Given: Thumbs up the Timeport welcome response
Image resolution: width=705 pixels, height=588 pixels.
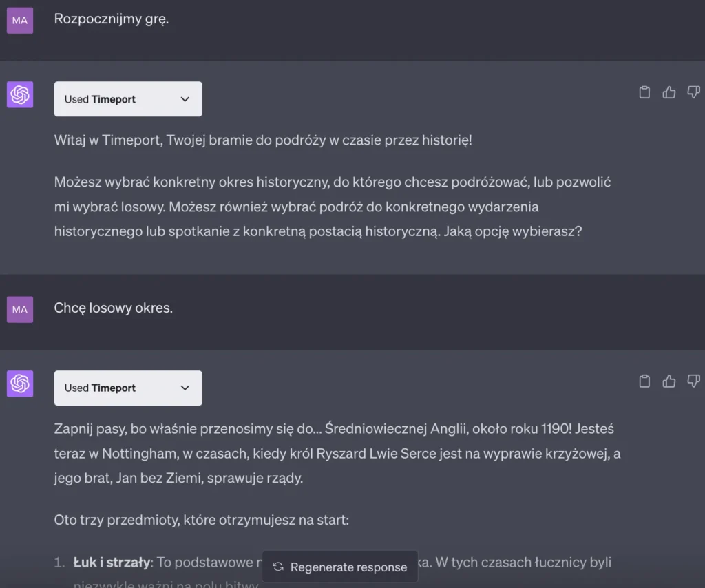Looking at the screenshot, I should click(669, 92).
